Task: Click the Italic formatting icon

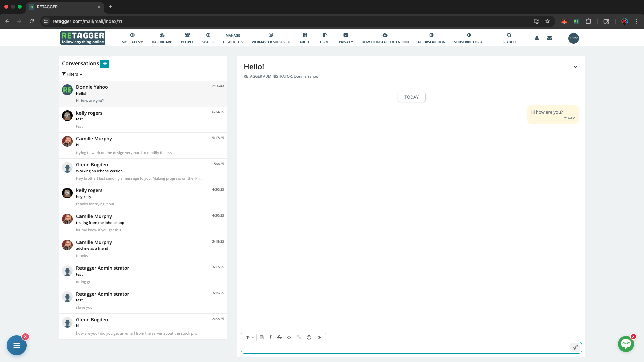Action: pyautogui.click(x=270, y=337)
